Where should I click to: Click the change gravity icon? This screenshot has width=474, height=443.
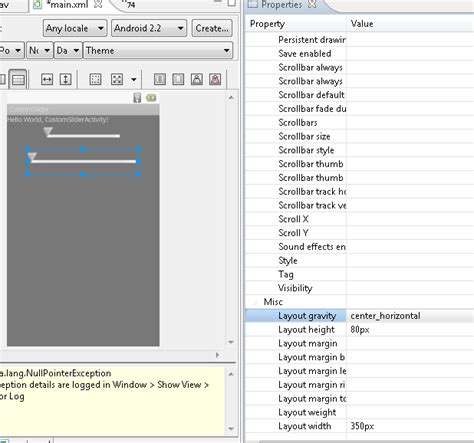pyautogui.click(x=117, y=79)
